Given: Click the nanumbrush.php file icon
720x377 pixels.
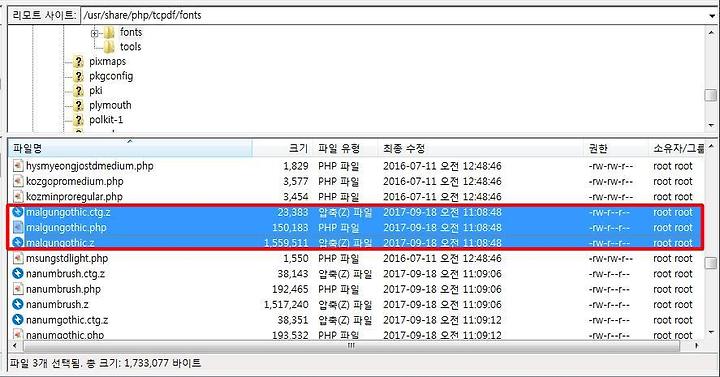Looking at the screenshot, I should (18, 289).
